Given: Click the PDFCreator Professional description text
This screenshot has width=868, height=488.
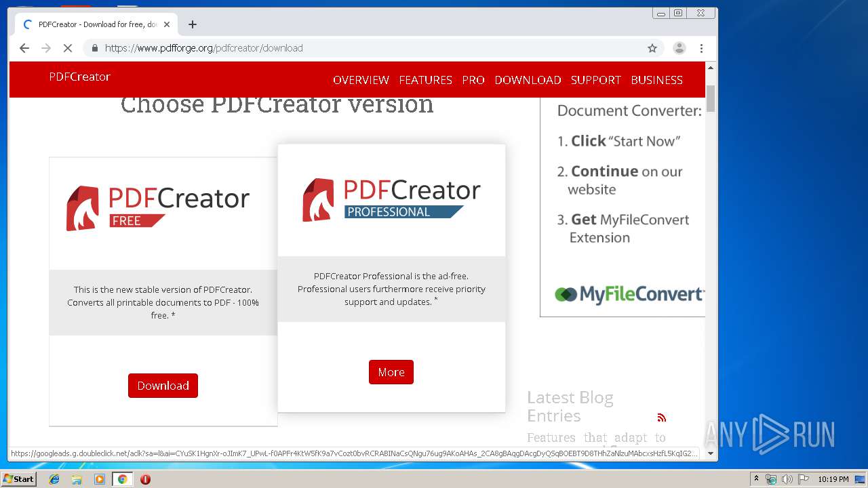Looking at the screenshot, I should pos(391,289).
